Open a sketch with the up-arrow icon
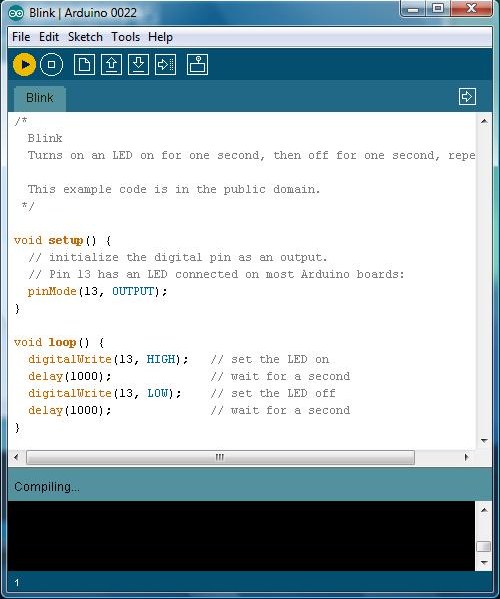 click(x=111, y=65)
